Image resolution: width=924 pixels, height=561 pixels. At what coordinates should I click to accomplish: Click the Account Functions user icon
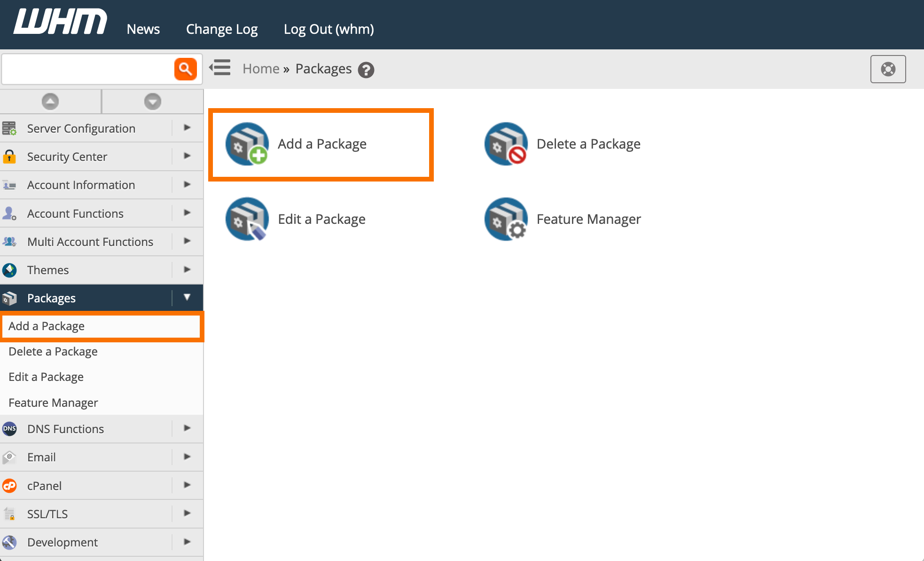tap(9, 213)
